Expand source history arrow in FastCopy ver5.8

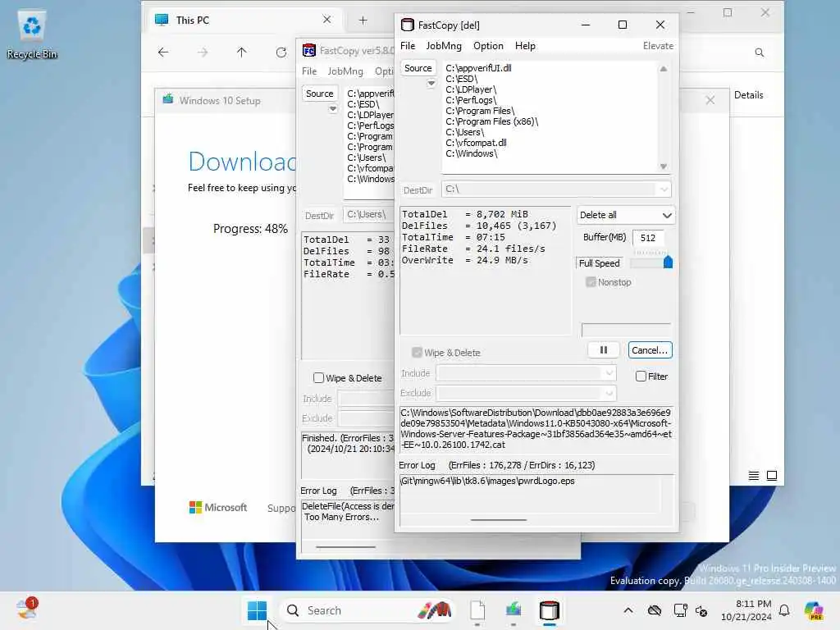coord(333,108)
